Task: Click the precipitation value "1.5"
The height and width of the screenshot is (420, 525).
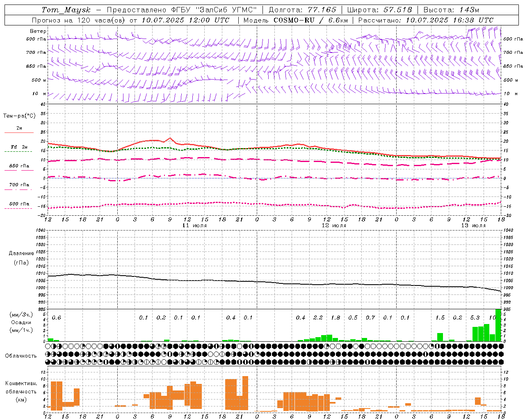Action: (440, 318)
